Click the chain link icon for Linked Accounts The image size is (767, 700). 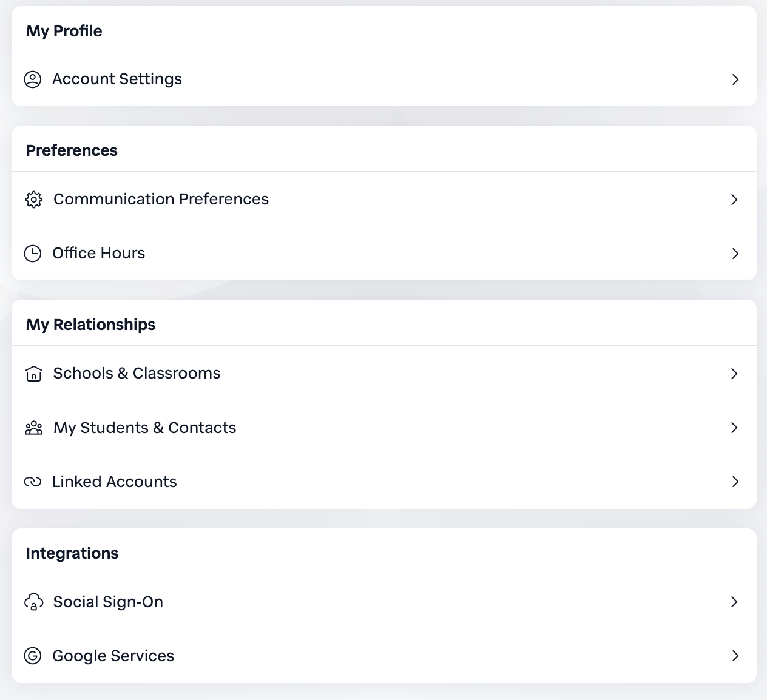[33, 482]
